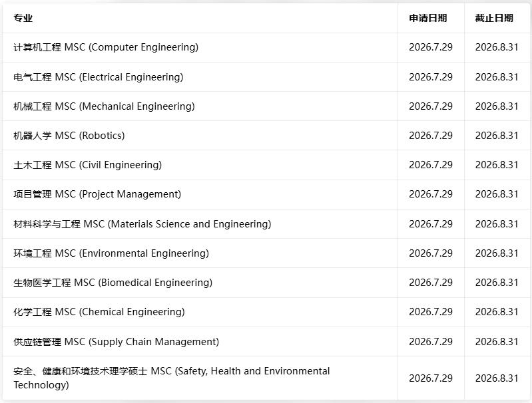Screen dimensions: 532x403
Task: Select the application date for Computer Engineering
Action: pyautogui.click(x=431, y=47)
